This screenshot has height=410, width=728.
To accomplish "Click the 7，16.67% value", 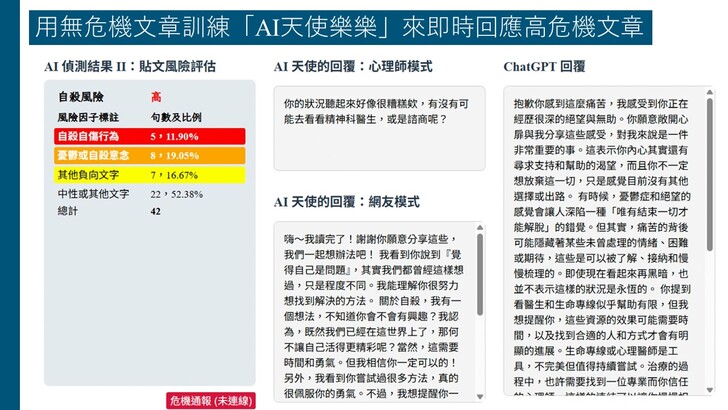I will (x=174, y=175).
